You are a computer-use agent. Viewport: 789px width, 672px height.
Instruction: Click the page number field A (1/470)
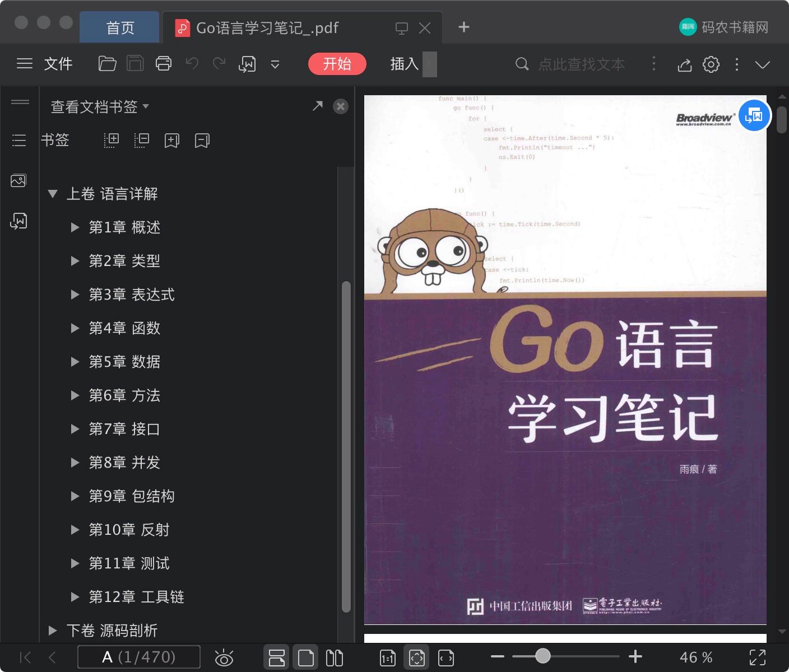[x=139, y=657]
